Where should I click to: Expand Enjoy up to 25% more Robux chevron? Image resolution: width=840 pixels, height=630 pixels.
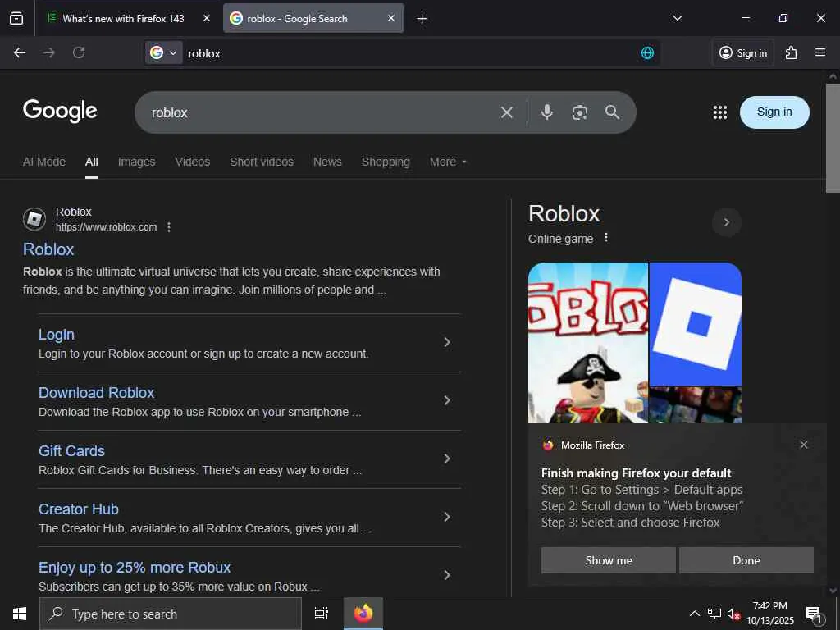(447, 575)
